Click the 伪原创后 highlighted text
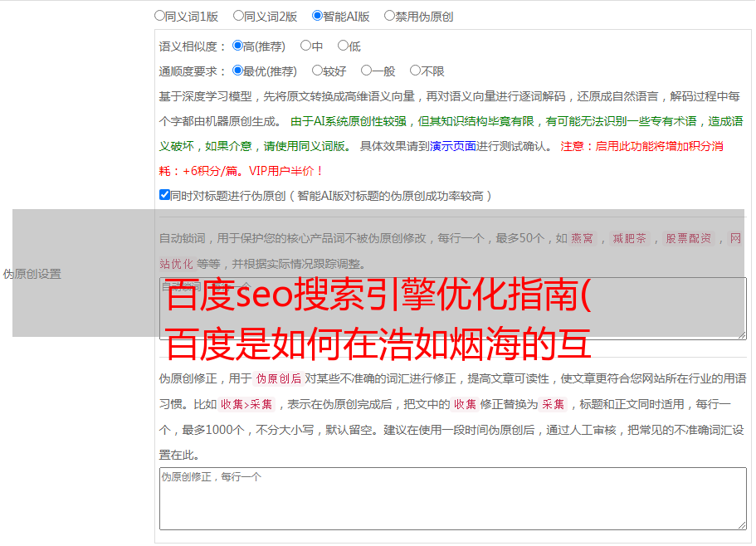This screenshot has width=756, height=546. click(x=279, y=378)
